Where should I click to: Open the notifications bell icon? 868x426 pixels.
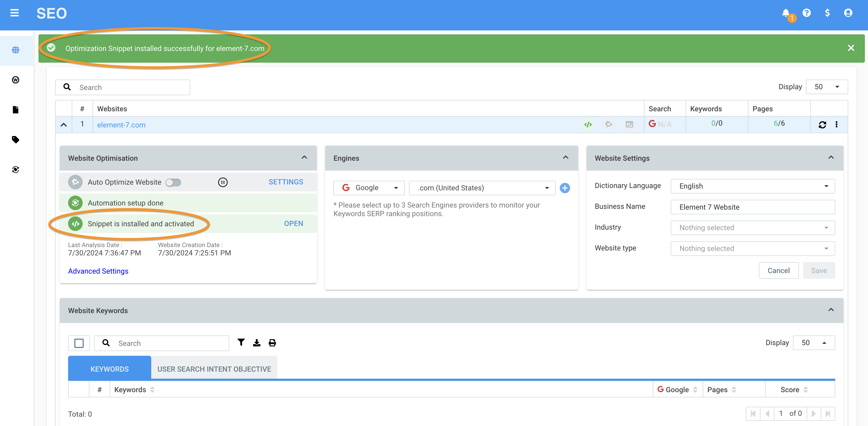pos(785,13)
